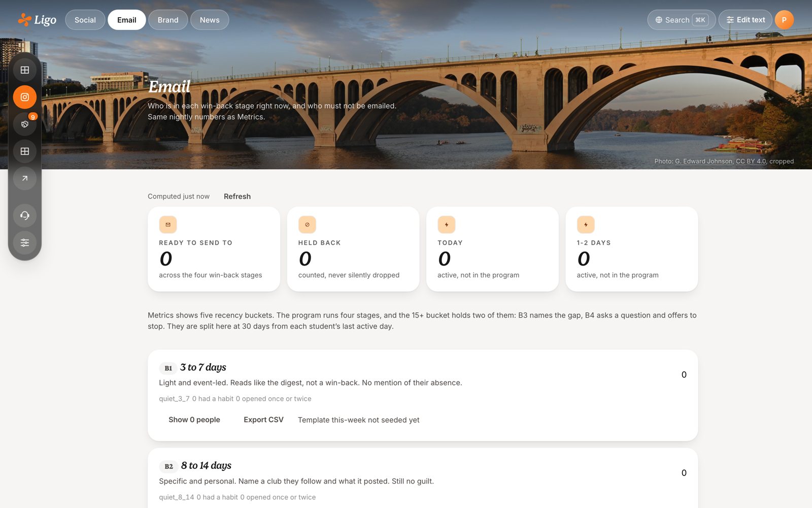This screenshot has height=508, width=812.
Task: Click Show 0 people in the B1 stage
Action: pos(194,420)
